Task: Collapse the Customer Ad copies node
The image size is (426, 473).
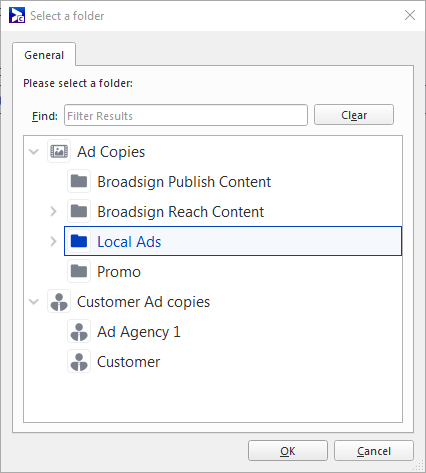Action: [34, 302]
